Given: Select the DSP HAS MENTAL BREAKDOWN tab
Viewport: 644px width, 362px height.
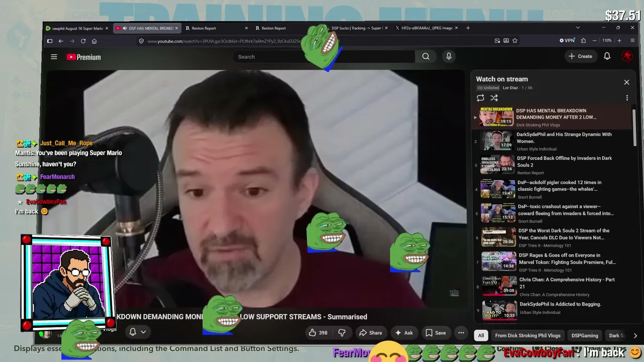Looking at the screenshot, I should point(147,28).
